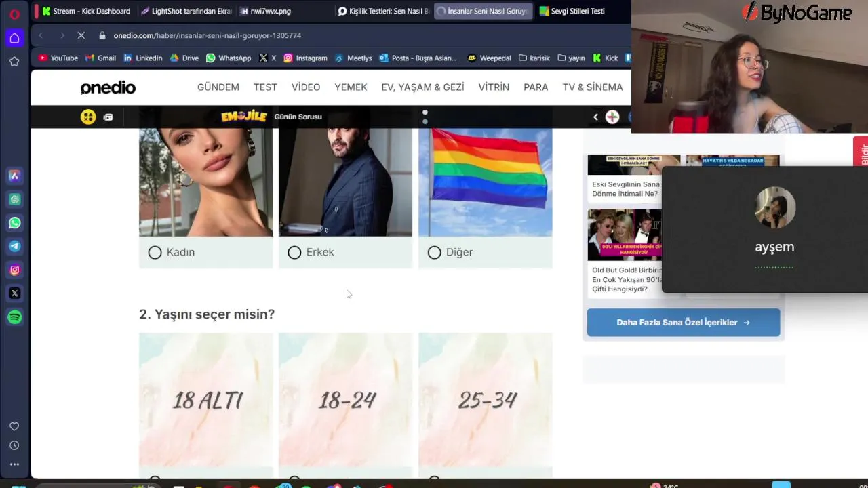
Task: Open the Aria AI icon in sidebar
Action: pos(14,176)
